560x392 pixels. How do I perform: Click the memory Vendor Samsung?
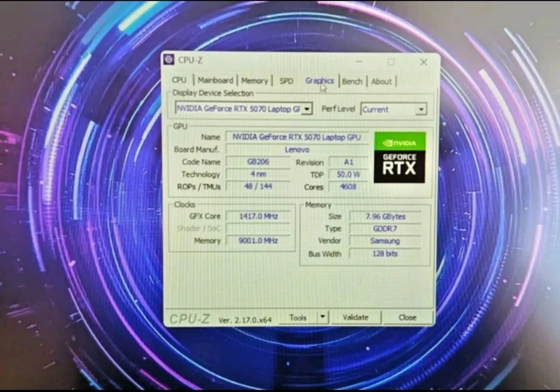point(385,241)
